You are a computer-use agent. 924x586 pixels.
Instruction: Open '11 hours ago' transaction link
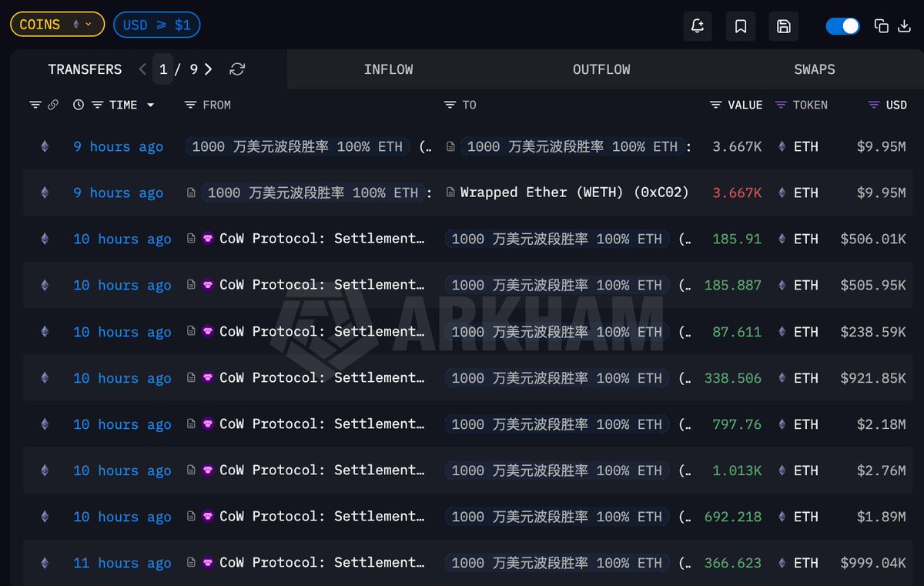tap(122, 563)
